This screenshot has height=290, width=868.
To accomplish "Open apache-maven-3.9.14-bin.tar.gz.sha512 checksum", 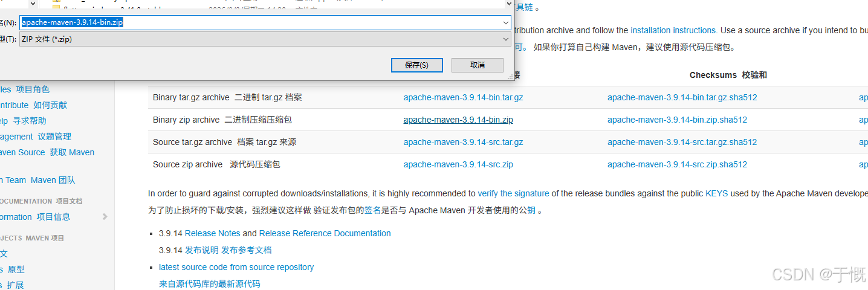I will pos(682,97).
